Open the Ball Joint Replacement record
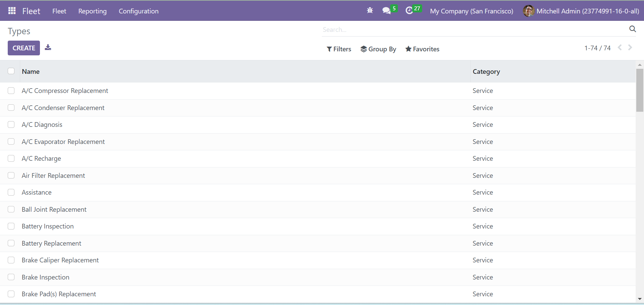 tap(54, 209)
